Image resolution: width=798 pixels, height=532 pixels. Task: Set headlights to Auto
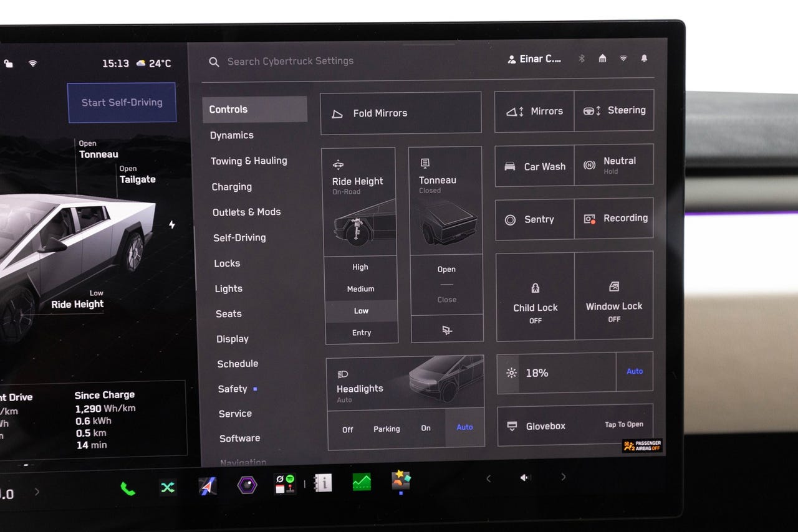464,427
